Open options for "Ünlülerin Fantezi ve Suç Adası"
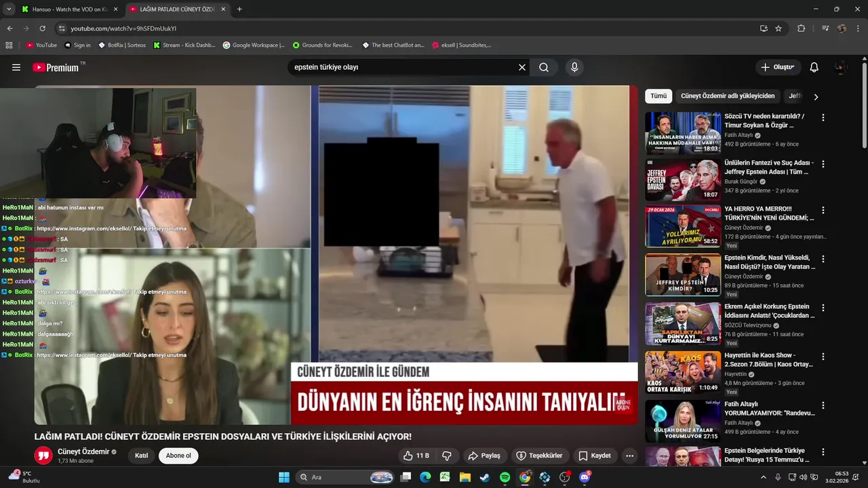 point(823,164)
